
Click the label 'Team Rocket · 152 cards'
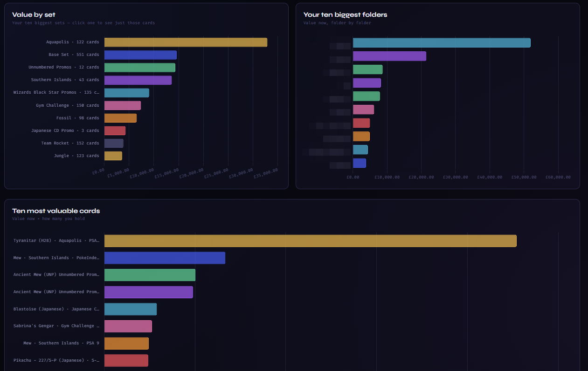[70, 143]
